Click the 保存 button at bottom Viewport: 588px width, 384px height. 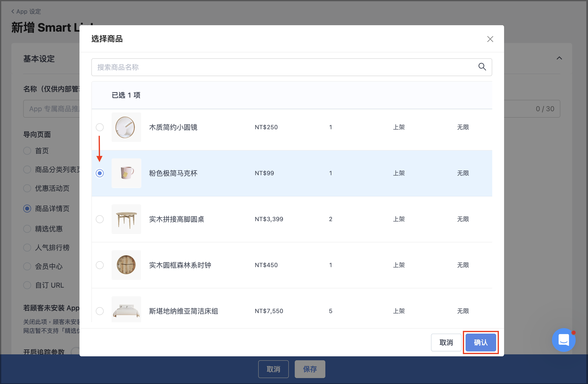[x=310, y=369]
